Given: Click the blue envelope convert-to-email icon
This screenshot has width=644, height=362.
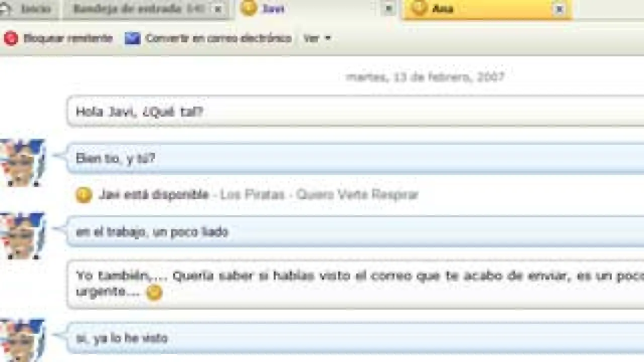Looking at the screenshot, I should [132, 38].
